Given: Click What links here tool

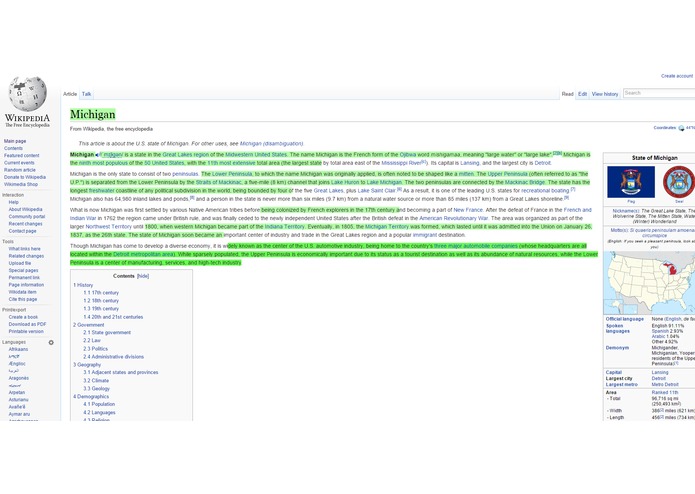Looking at the screenshot, I should 24,249.
